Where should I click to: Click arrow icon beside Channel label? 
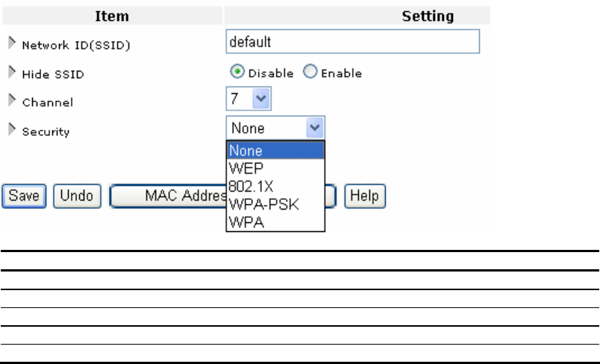point(11,101)
